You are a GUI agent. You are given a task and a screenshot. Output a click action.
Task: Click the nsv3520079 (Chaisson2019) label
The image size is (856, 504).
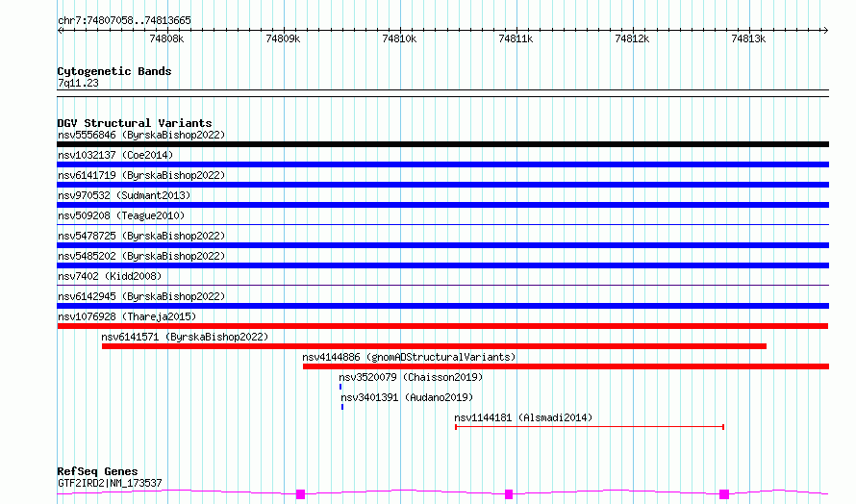[411, 377]
